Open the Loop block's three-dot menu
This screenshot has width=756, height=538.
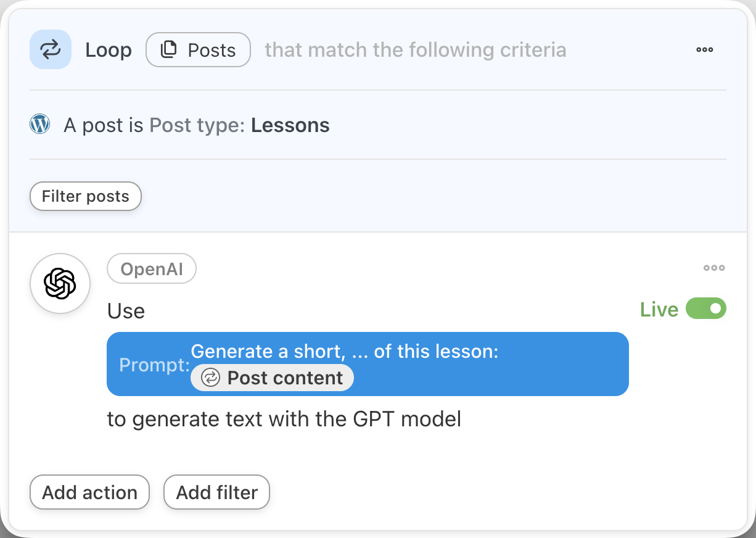(x=704, y=49)
